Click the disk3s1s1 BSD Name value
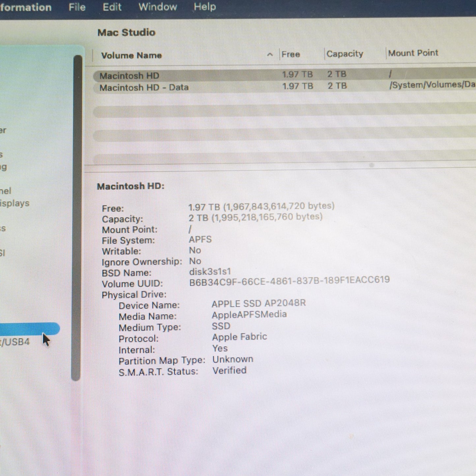 click(x=210, y=272)
